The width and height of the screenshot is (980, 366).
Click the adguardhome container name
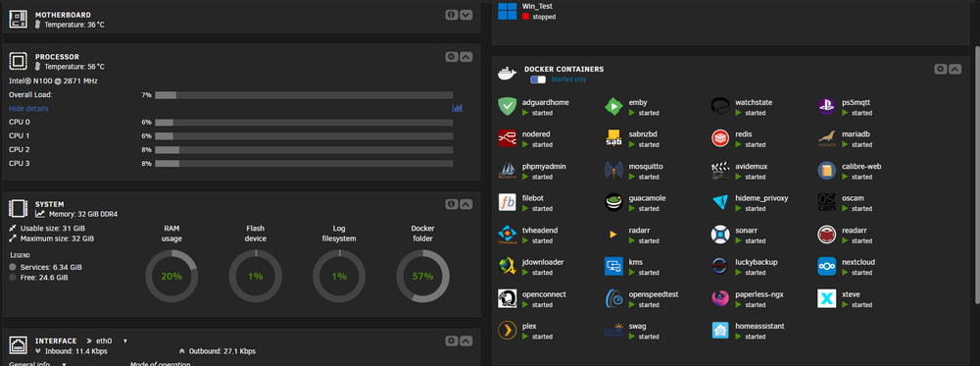tap(546, 102)
